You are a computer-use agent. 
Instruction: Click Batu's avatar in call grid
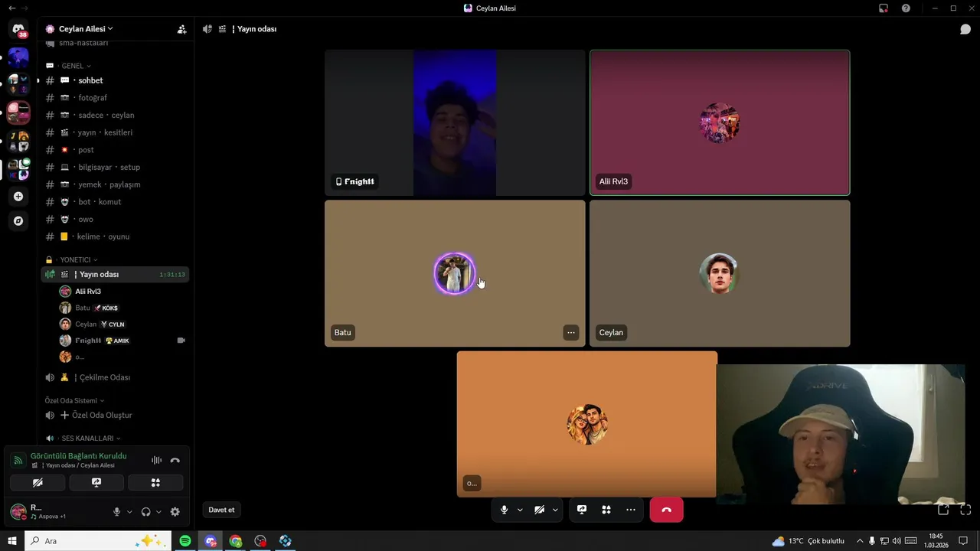455,273
